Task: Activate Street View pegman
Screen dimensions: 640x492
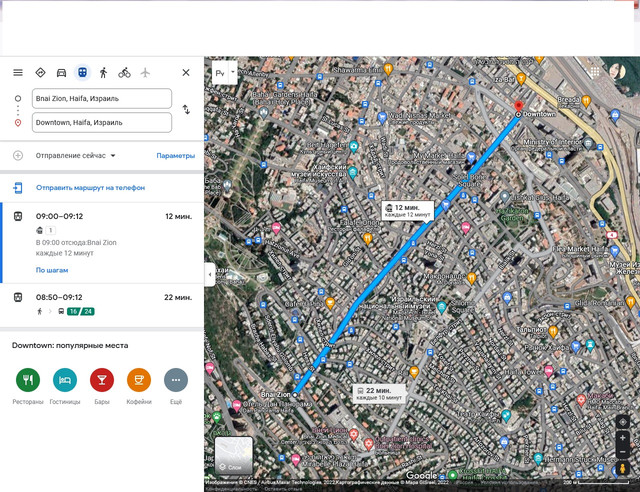Action: 622,469
